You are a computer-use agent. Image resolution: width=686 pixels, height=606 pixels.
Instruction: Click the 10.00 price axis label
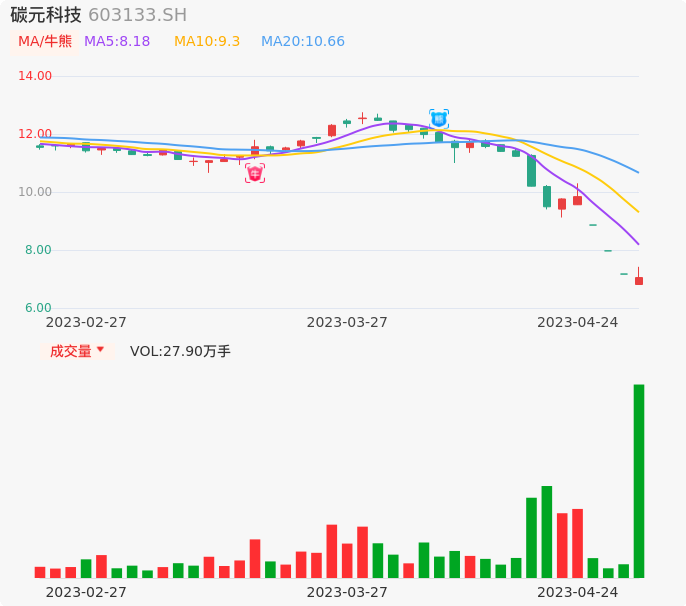click(x=35, y=192)
